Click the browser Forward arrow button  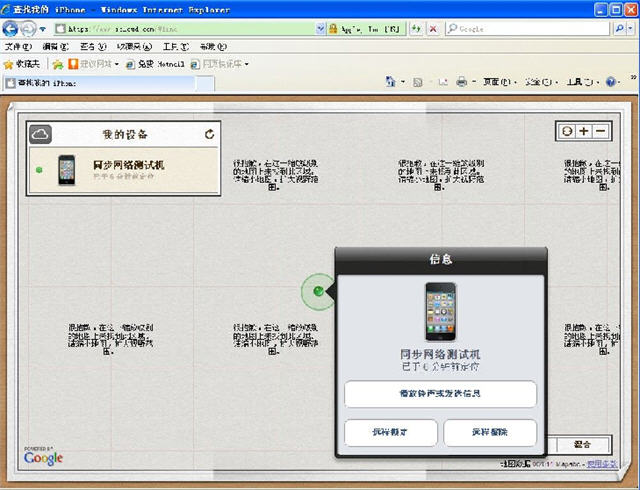pos(28,29)
